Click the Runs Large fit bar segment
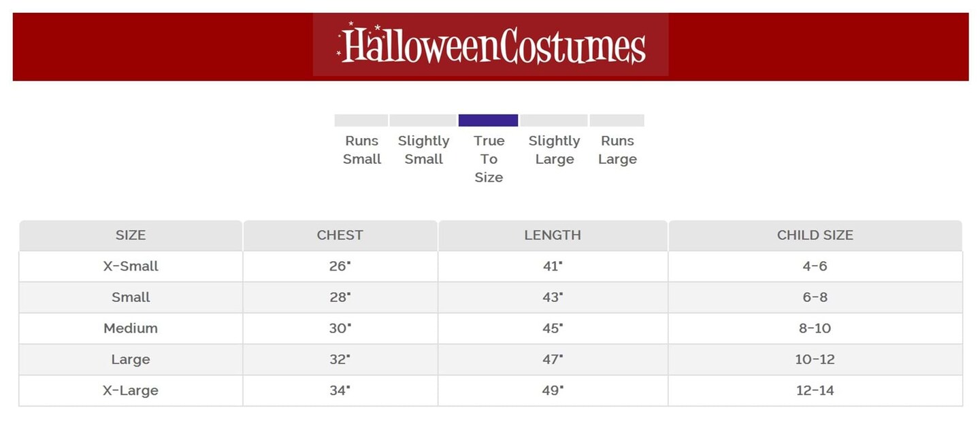Image resolution: width=980 pixels, height=425 pixels. (617, 120)
